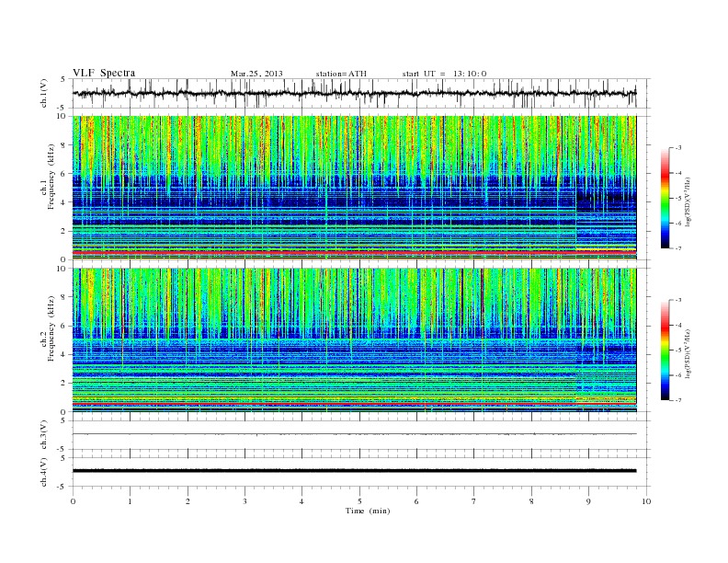Click inside the ch.2 spectrogram panel

point(354,339)
